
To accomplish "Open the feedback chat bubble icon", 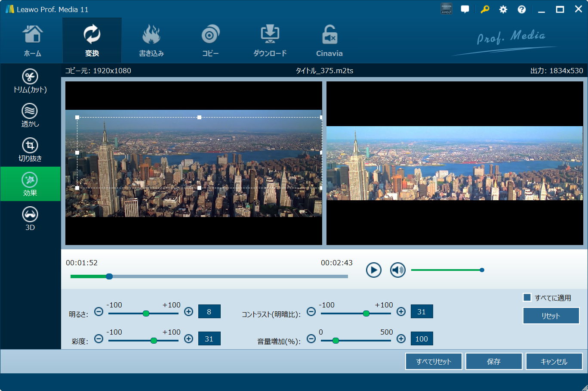I will (465, 9).
